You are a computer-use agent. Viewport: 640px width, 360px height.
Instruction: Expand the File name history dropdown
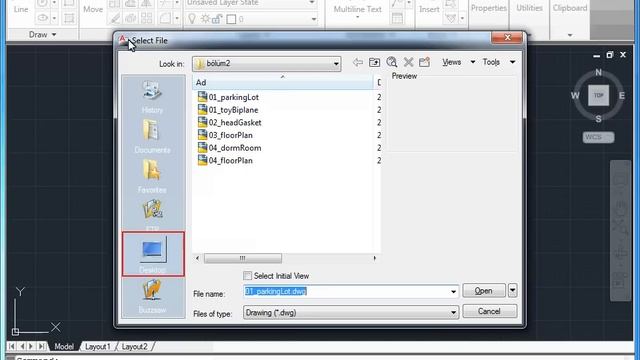pyautogui.click(x=453, y=291)
